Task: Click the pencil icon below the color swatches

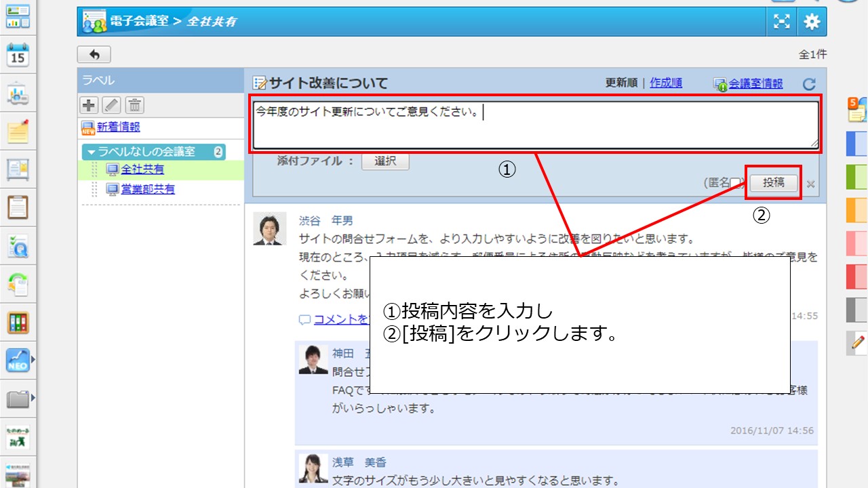Action: 857,344
